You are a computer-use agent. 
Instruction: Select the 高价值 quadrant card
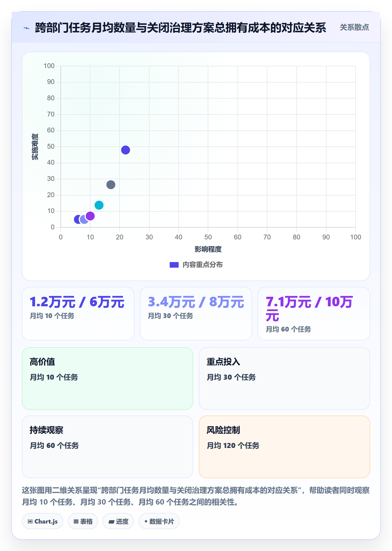(x=108, y=379)
